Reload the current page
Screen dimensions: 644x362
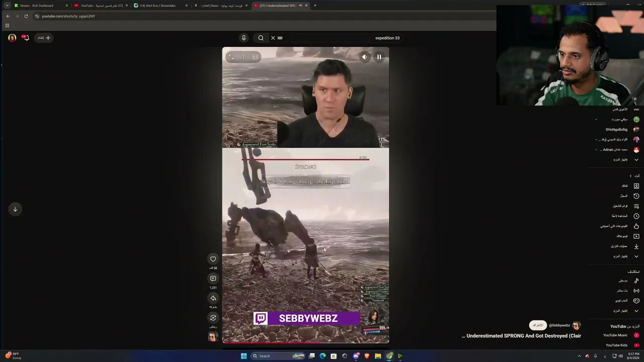[26, 16]
